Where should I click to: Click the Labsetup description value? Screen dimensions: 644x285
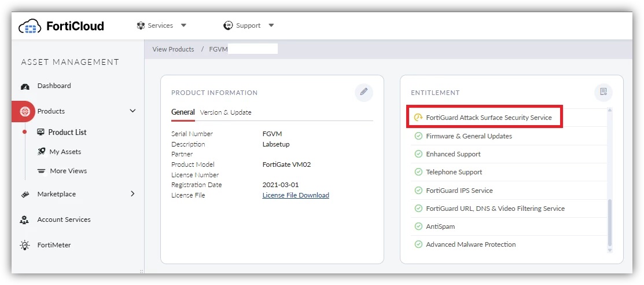click(x=276, y=144)
